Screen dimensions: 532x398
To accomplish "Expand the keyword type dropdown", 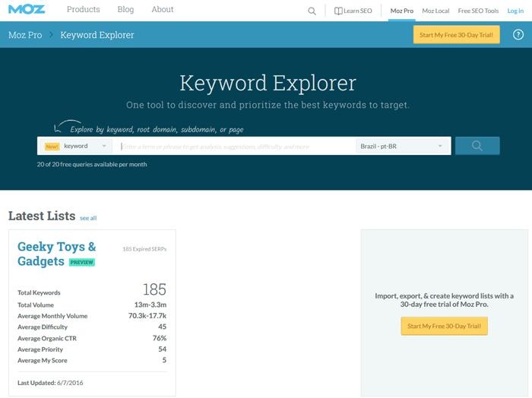I will [x=76, y=146].
